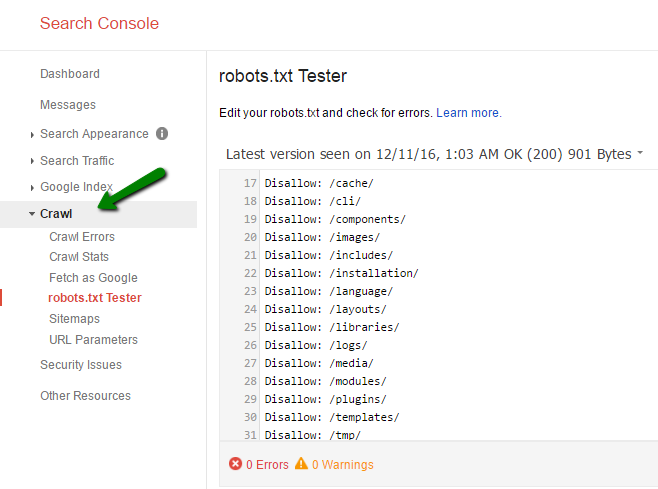658x489 pixels.
Task: Click line Disallow: /media/
Action: [319, 363]
